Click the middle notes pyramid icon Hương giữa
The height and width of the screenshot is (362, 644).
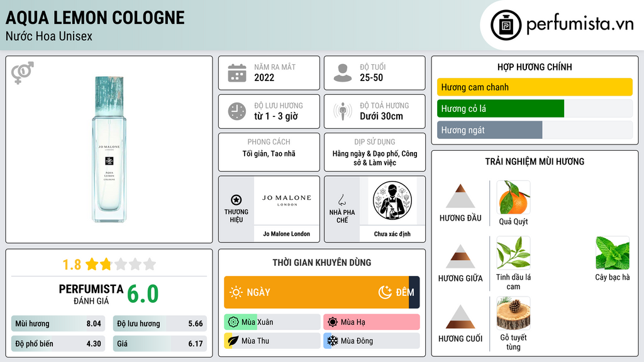[x=460, y=256]
